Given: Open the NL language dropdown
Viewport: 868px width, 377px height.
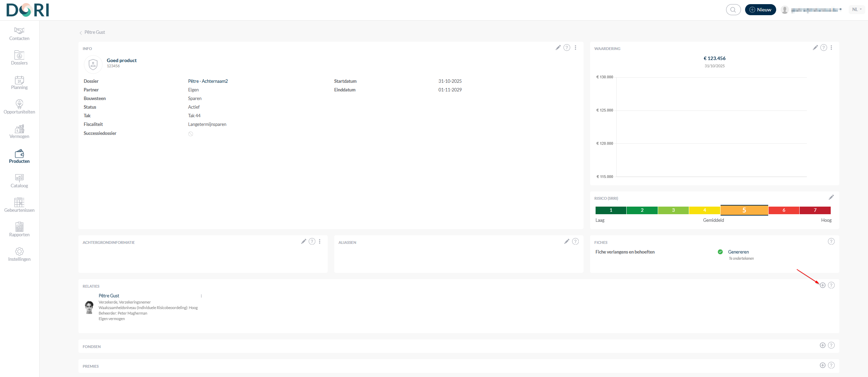Looking at the screenshot, I should coord(857,10).
